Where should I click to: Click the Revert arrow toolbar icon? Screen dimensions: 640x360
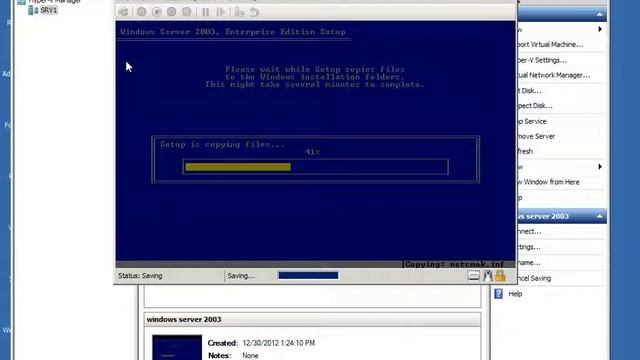click(x=254, y=12)
